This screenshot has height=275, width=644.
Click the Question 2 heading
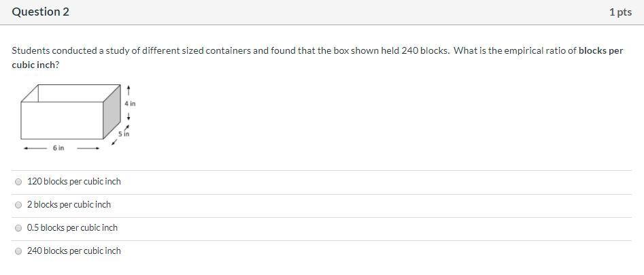[x=40, y=12]
